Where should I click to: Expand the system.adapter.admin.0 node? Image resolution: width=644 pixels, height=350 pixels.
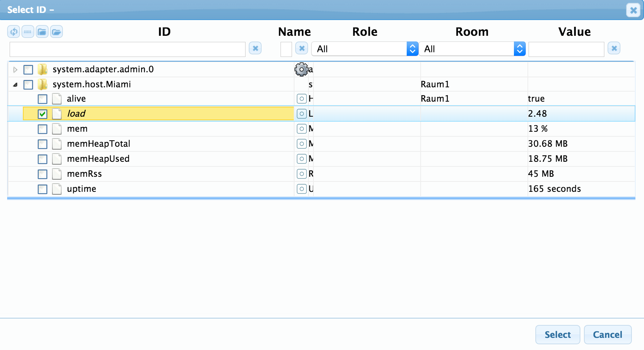[15, 69]
